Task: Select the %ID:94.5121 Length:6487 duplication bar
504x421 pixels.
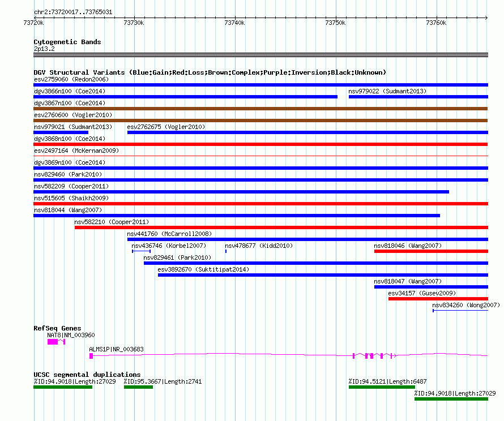Action: [382, 387]
